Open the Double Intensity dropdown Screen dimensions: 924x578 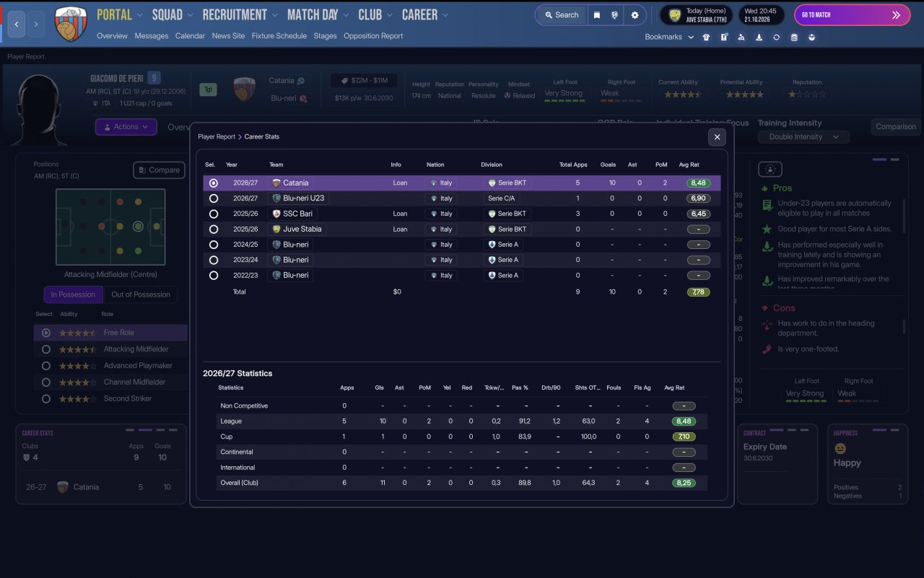coord(803,137)
